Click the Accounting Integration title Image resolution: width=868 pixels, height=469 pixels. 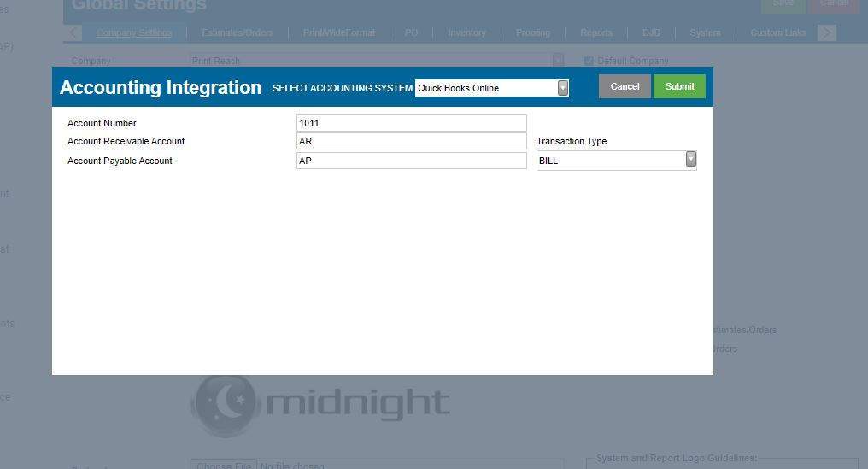(x=161, y=87)
